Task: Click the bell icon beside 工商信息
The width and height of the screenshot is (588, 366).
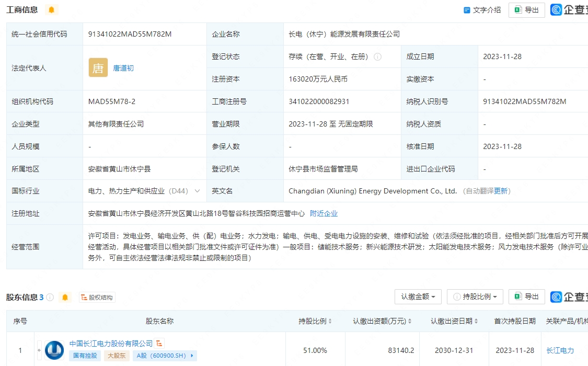Action: click(51, 10)
